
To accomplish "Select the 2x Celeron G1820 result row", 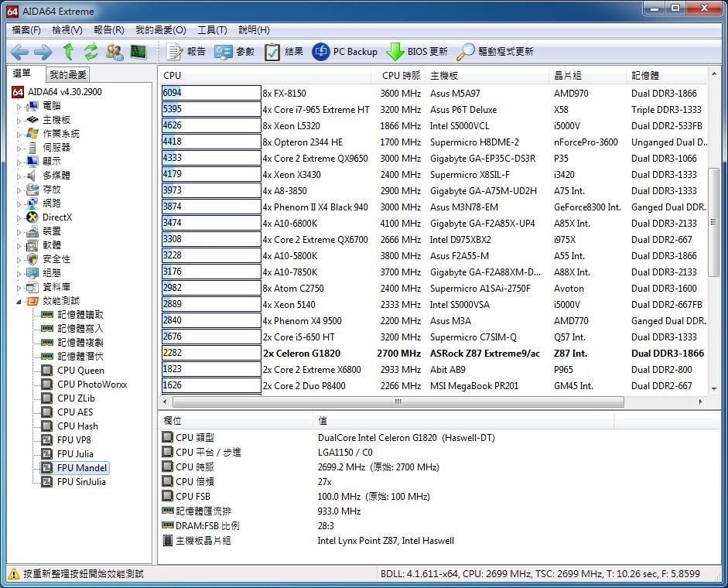I will [434, 354].
